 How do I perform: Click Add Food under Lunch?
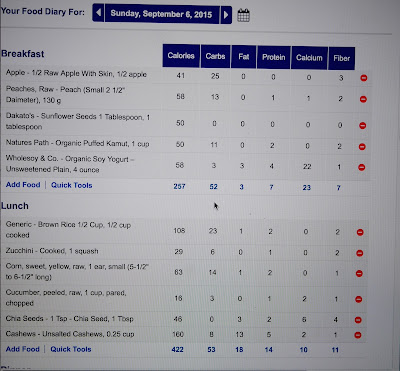pyautogui.click(x=23, y=349)
